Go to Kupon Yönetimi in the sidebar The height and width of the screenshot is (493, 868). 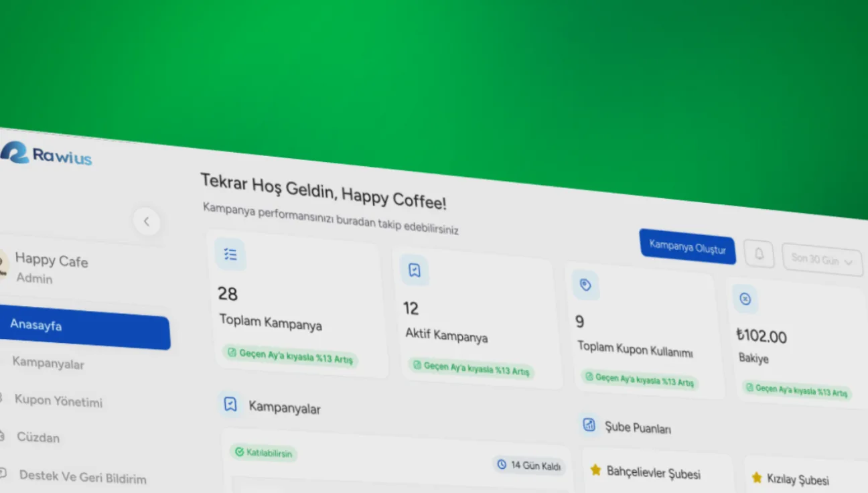58,401
